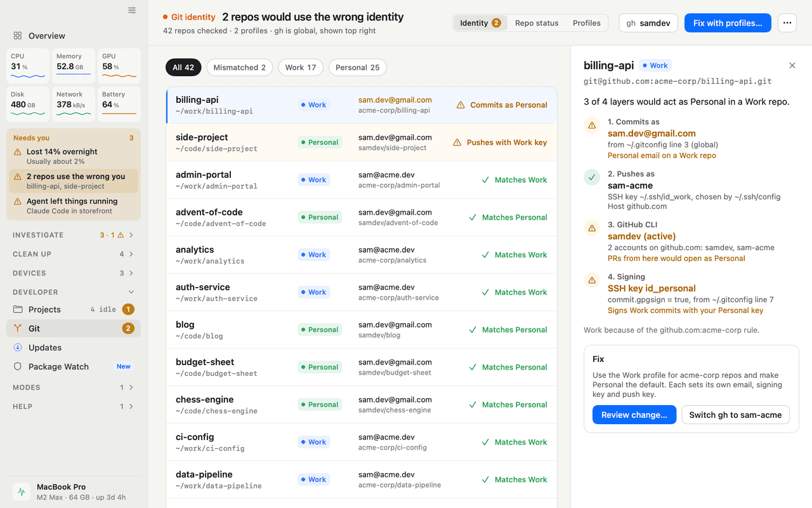
Task: Open 2 repos use the wrong you alert
Action: 74,181
